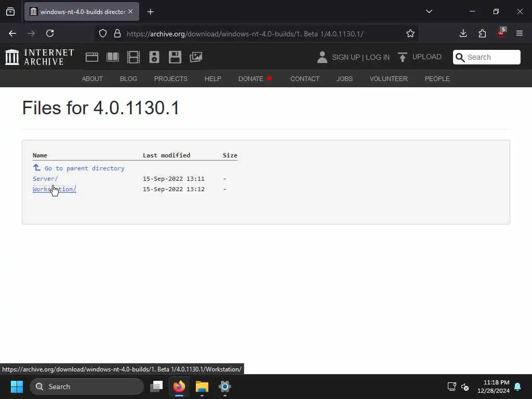532x399 pixels.
Task: Open the Audio speaker icon
Action: tap(154, 57)
